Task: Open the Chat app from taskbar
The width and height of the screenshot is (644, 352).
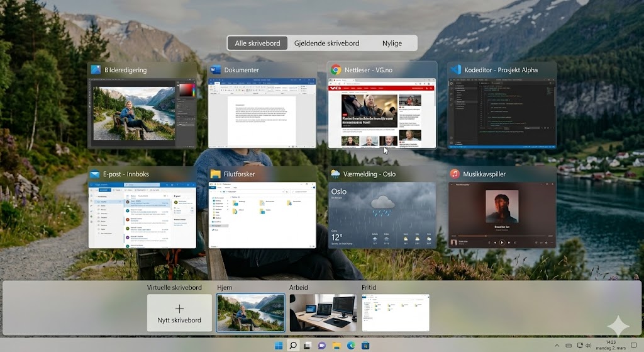Action: point(321,346)
